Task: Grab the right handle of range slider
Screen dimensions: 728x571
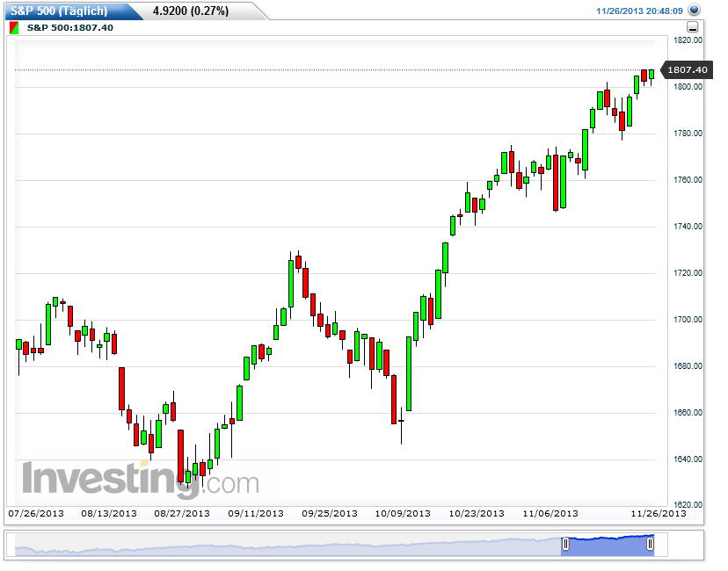Action: [650, 544]
